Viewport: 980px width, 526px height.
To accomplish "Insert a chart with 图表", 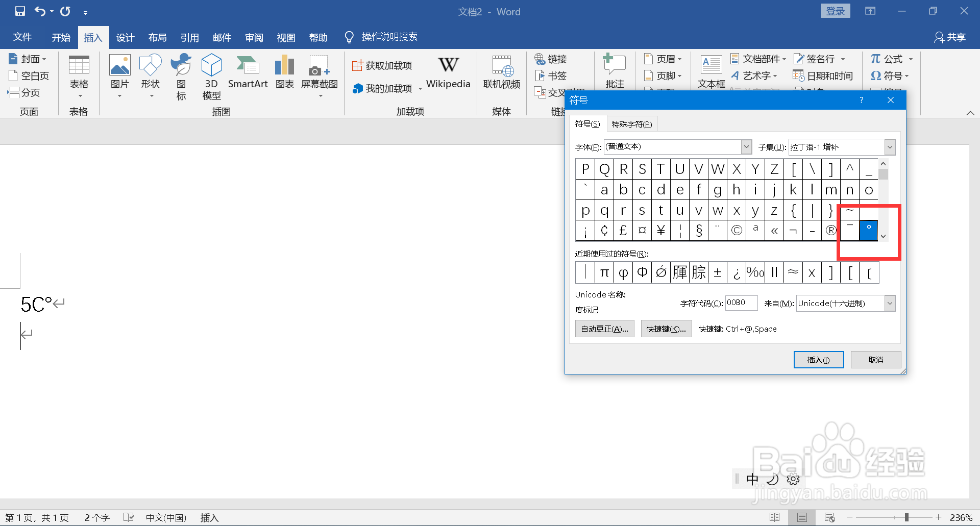I will pos(284,72).
